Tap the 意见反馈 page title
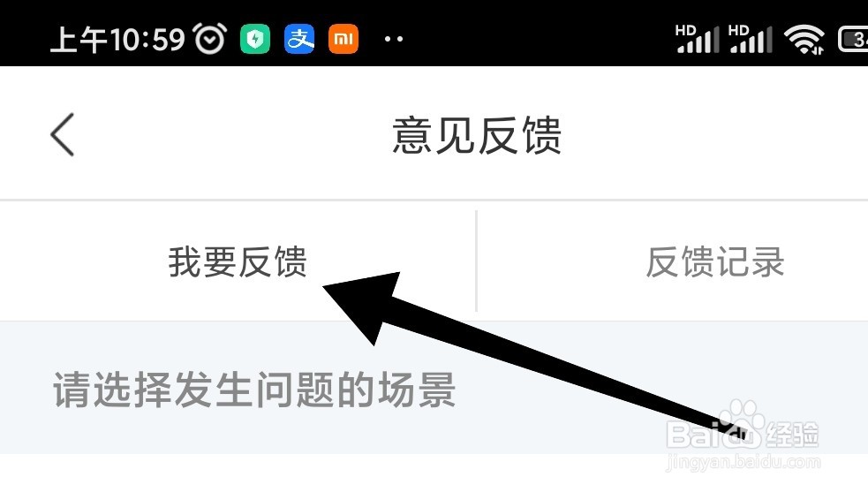This screenshot has height=492, width=868. click(x=477, y=135)
